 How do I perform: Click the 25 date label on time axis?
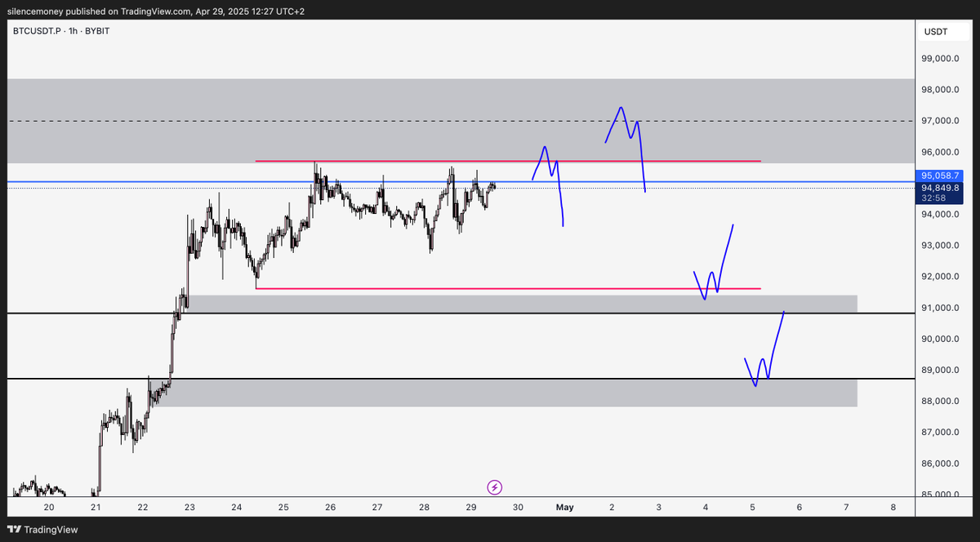[283, 507]
